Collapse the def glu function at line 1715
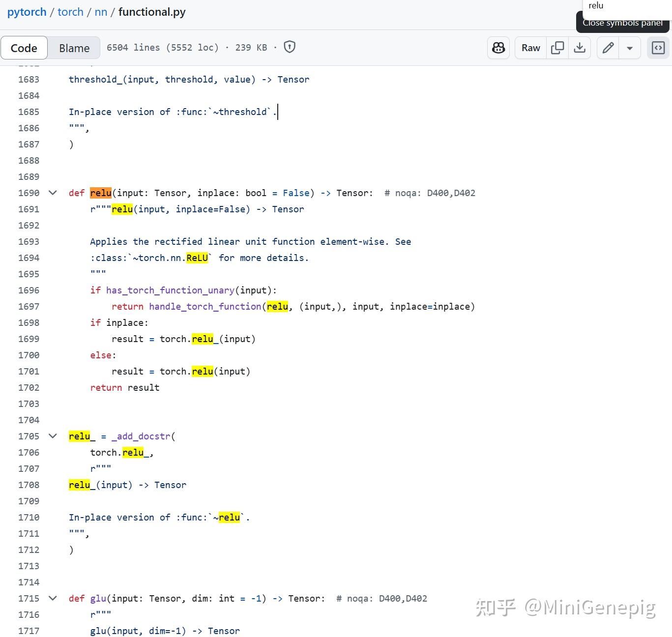Image resolution: width=672 pixels, height=637 pixels. [53, 598]
